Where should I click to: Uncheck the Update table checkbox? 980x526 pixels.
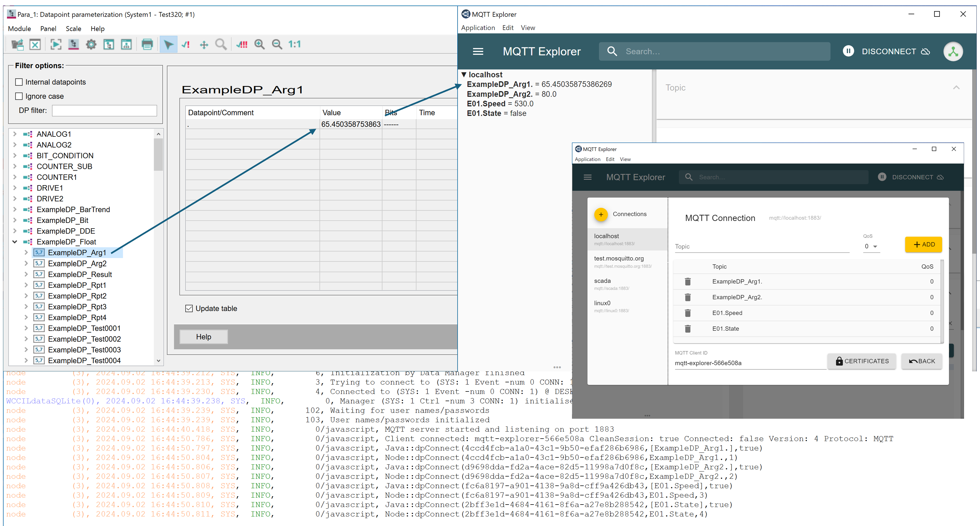coord(189,308)
